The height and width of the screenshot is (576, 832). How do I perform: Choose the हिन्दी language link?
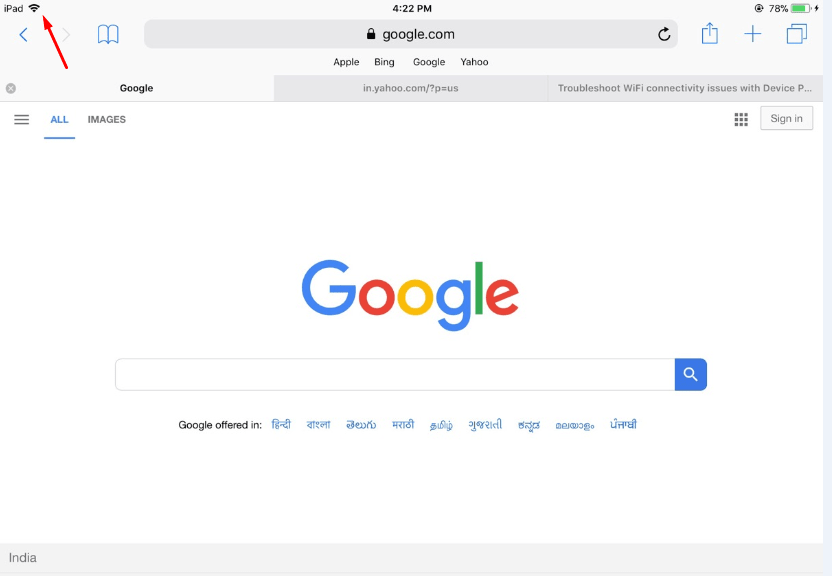[281, 424]
